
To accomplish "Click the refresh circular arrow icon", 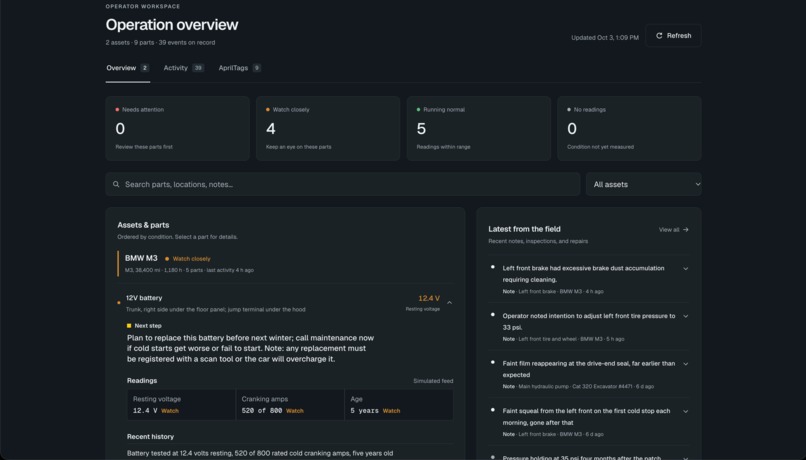I will pos(659,36).
